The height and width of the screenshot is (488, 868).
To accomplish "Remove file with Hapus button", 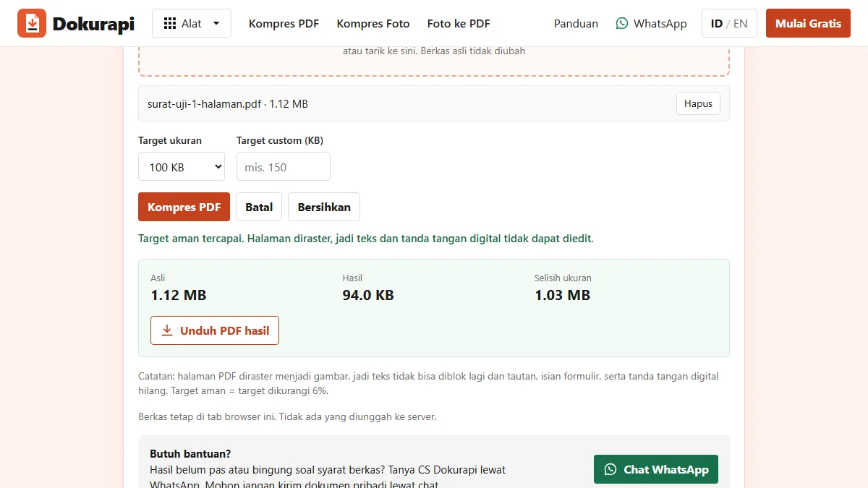I will coord(698,103).
